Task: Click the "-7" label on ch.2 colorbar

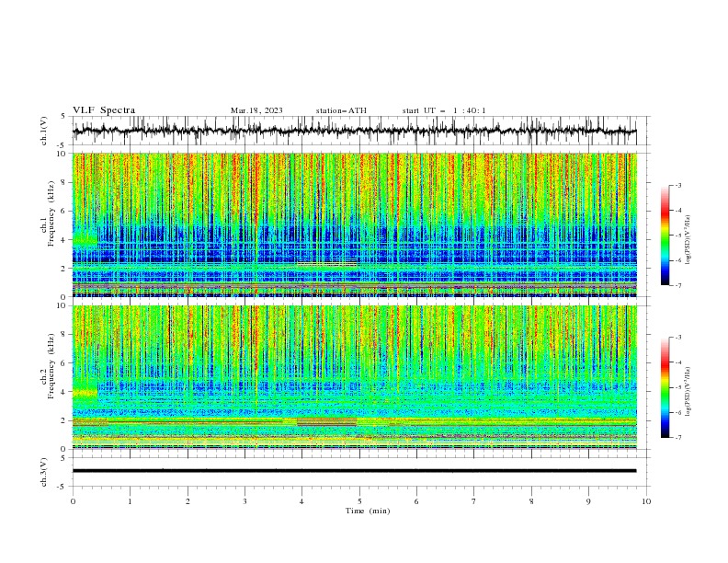Action: [677, 438]
